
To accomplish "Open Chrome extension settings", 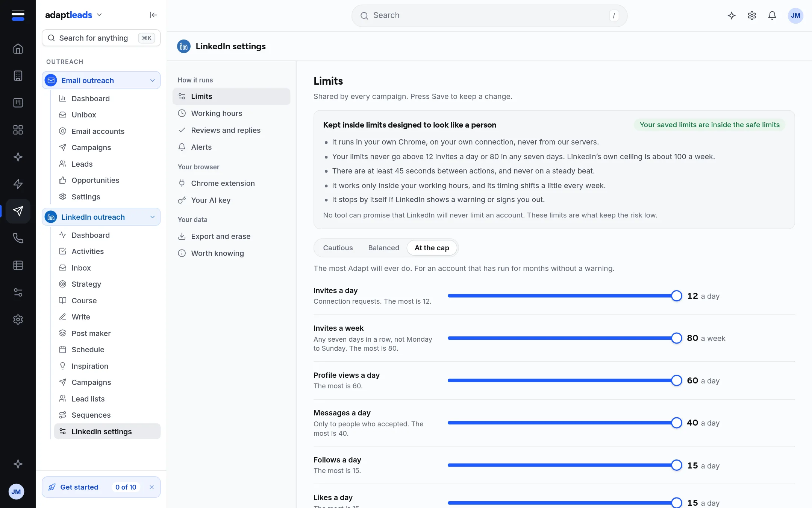I will coord(231,183).
